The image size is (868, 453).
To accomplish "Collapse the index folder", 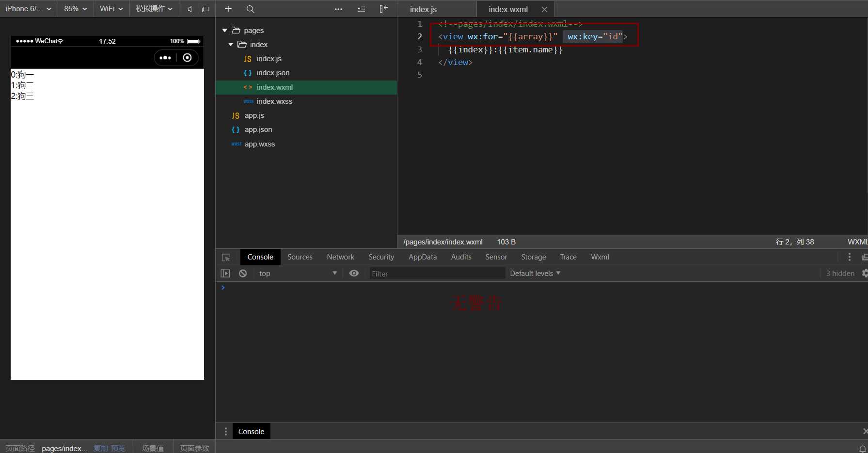I will [231, 45].
